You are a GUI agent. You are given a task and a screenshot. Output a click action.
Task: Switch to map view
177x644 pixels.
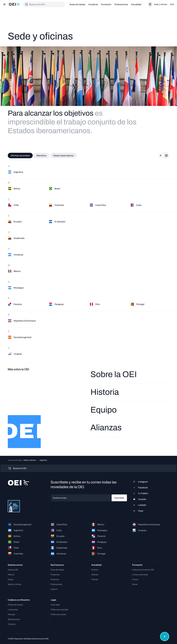pyautogui.click(x=166, y=156)
